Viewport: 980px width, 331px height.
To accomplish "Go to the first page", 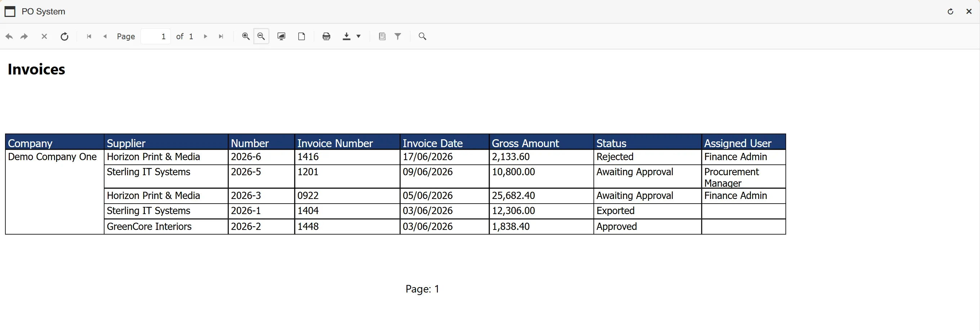I will click(89, 36).
